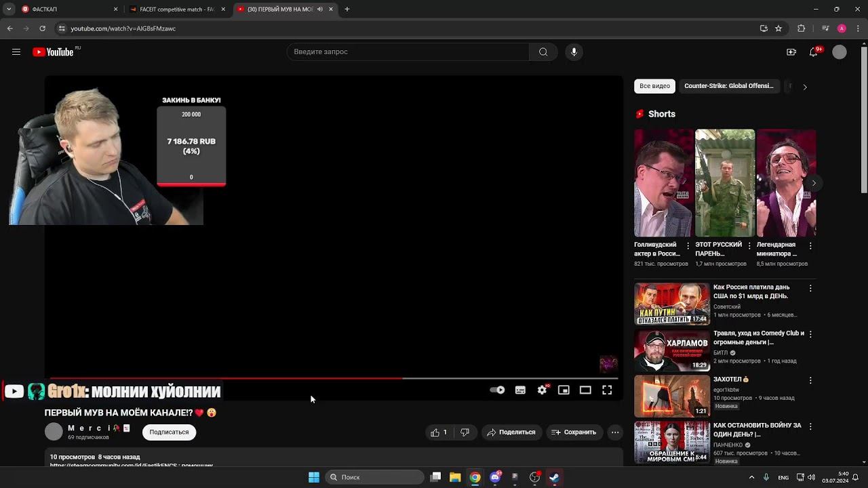
Task: Open the browser extensions puzzle icon
Action: (x=802, y=28)
